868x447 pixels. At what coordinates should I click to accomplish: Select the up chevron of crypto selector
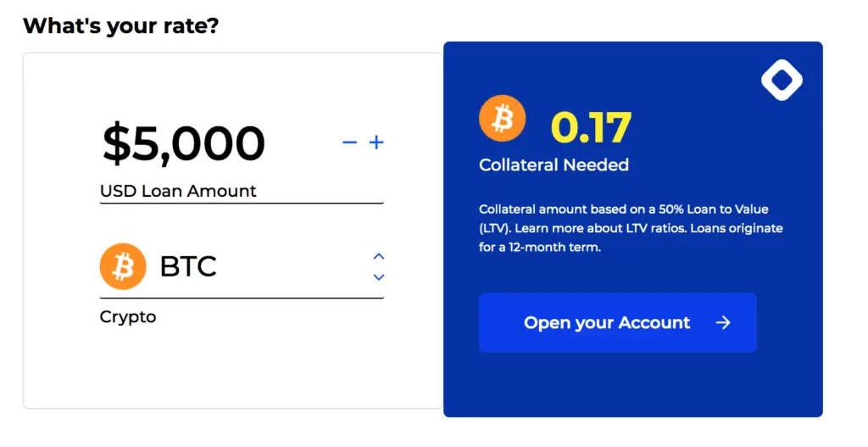point(379,256)
